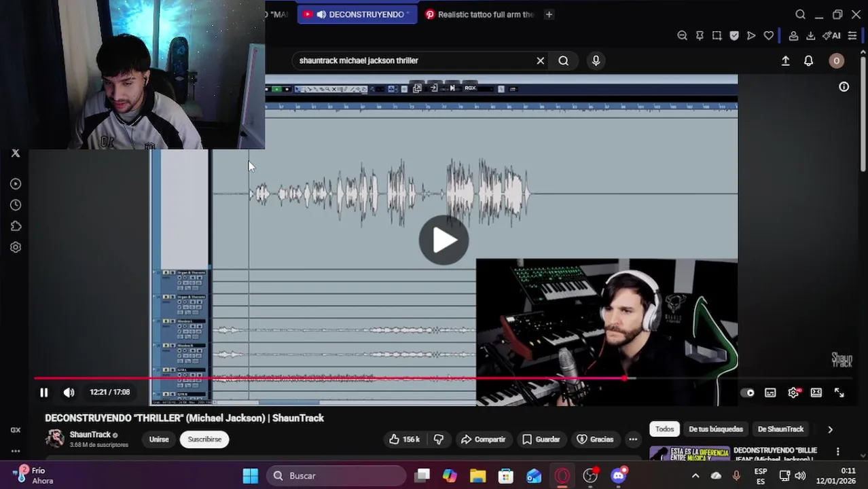This screenshot has height=489, width=868.
Task: Open options for Billie Jean recommended video
Action: click(x=837, y=452)
